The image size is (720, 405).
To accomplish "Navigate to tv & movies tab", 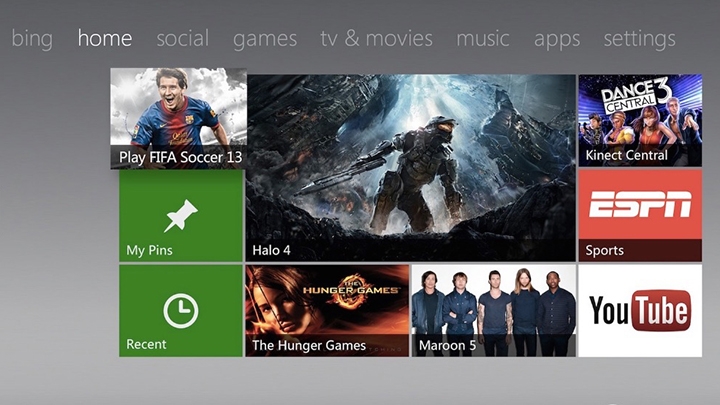I will pos(376,39).
